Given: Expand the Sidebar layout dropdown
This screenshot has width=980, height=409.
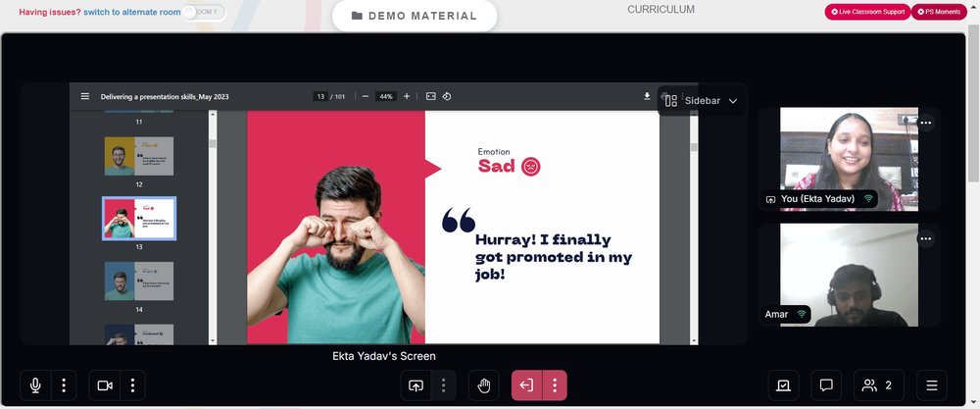Looking at the screenshot, I should pyautogui.click(x=702, y=101).
